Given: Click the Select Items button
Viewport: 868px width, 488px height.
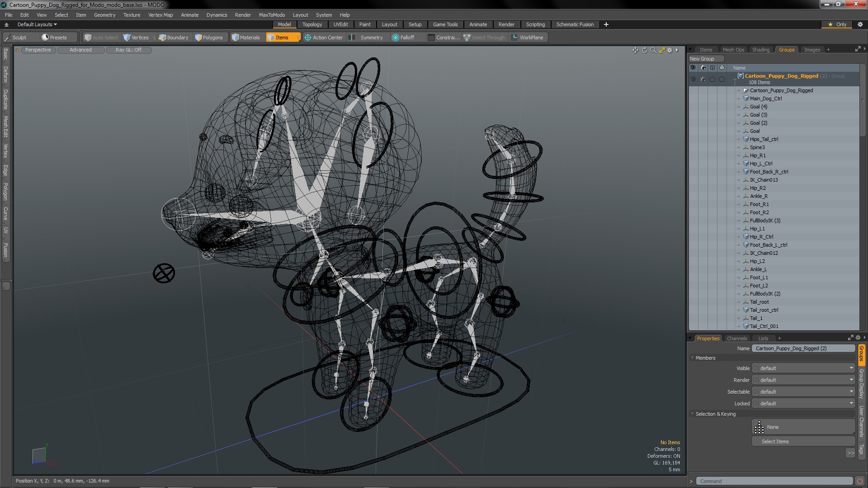Looking at the screenshot, I should [x=775, y=441].
